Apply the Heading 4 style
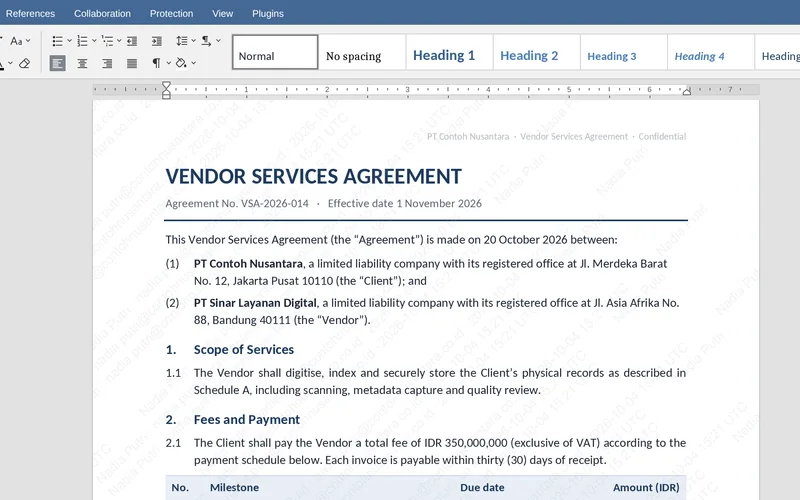Image resolution: width=800 pixels, height=500 pixels. [x=711, y=52]
